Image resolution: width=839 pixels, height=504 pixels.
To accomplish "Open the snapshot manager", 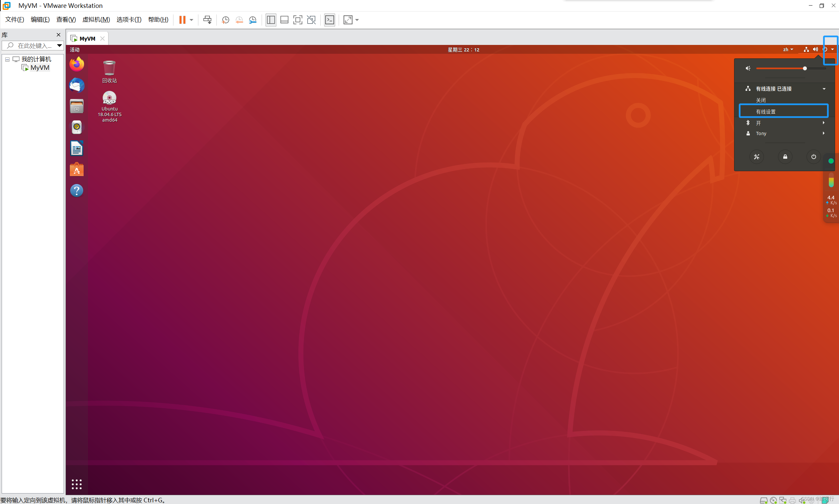I will [x=252, y=20].
